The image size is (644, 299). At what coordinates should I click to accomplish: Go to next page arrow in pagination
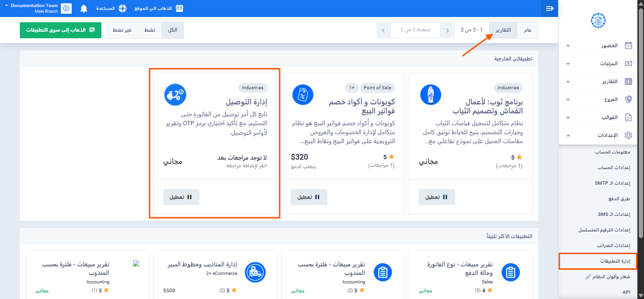384,30
